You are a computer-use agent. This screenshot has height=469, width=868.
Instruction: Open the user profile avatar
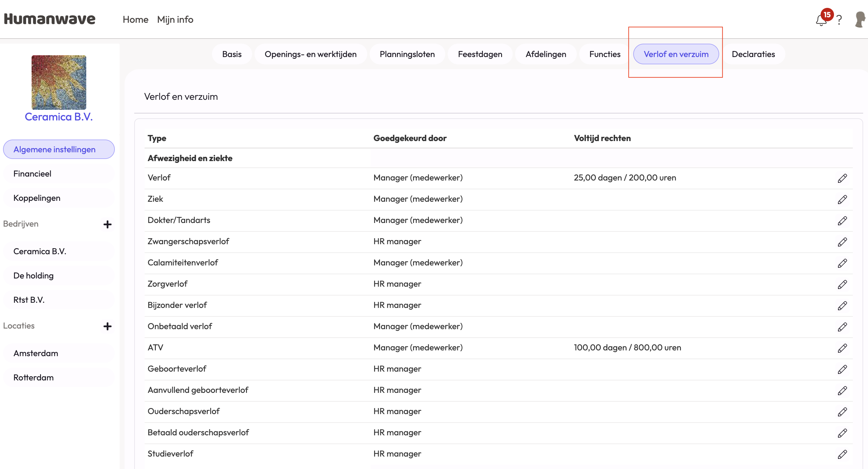pyautogui.click(x=859, y=19)
